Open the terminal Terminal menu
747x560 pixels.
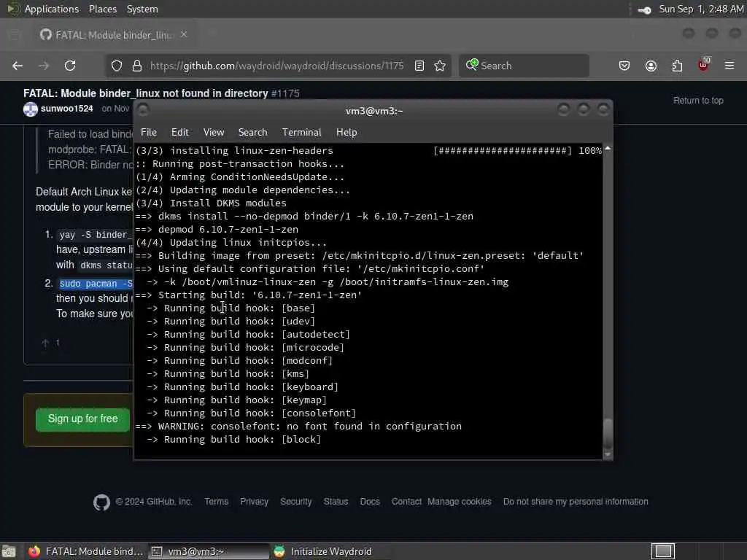[x=301, y=133]
